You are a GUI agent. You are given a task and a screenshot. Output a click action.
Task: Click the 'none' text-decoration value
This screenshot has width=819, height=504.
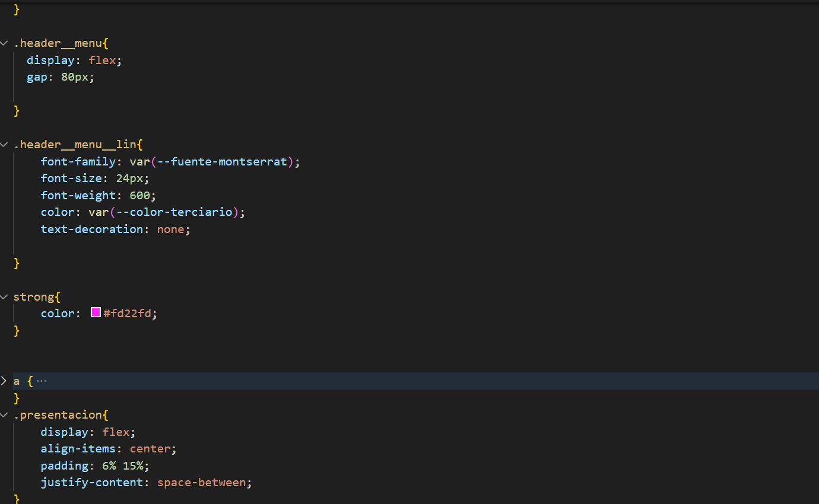pos(171,229)
